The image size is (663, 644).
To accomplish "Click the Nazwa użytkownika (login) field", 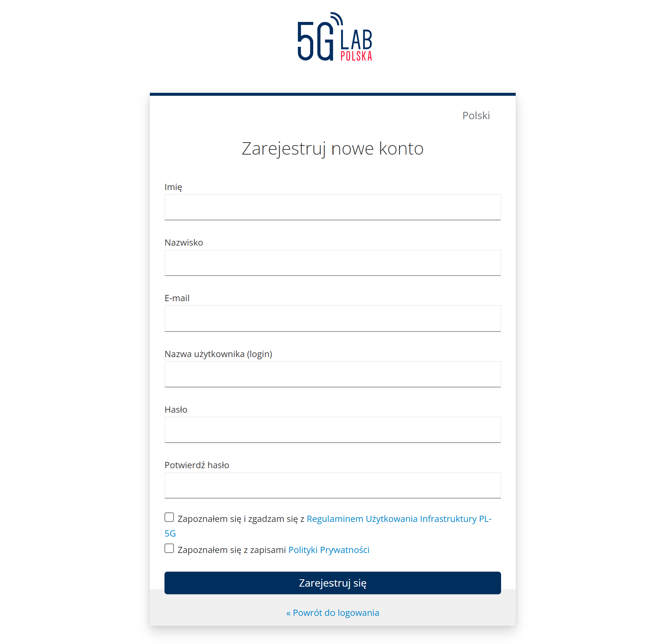I will pyautogui.click(x=332, y=374).
